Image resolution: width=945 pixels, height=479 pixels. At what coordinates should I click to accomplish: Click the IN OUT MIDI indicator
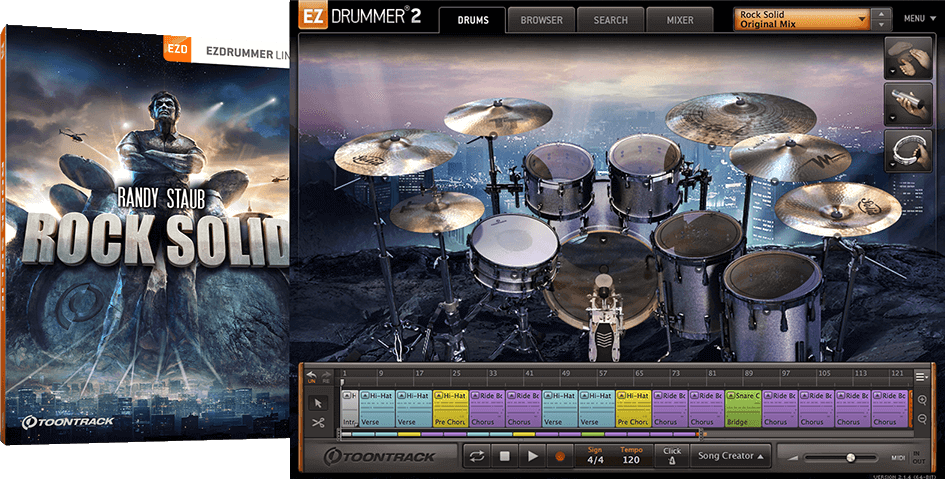918,457
